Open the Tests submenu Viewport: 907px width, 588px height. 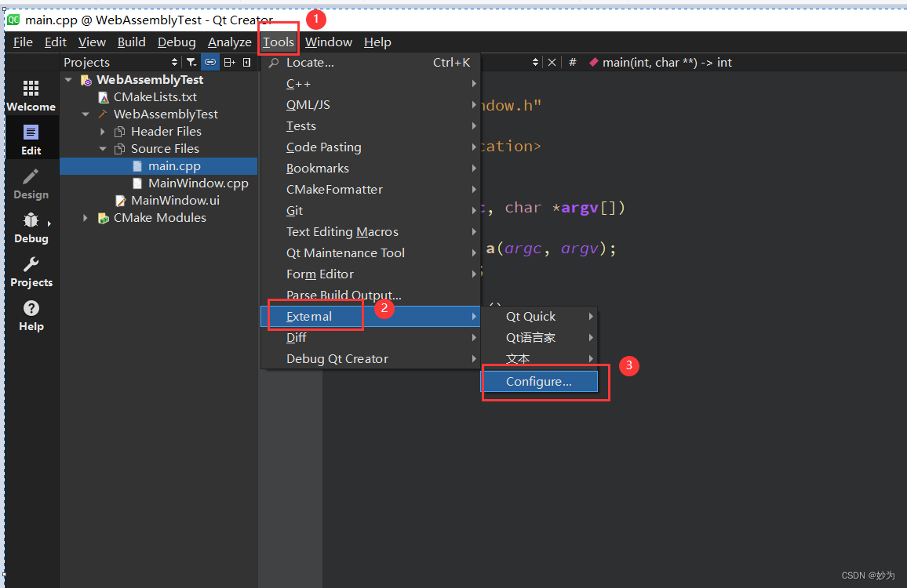point(370,126)
